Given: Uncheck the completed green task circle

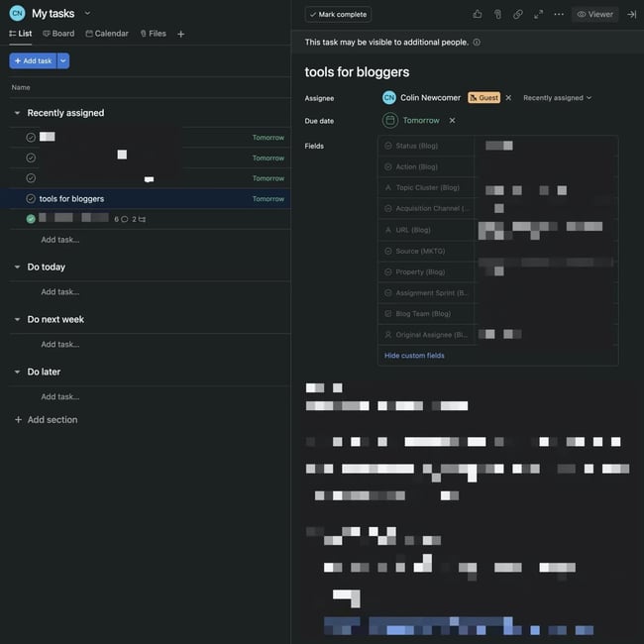Looking at the screenshot, I should [31, 219].
